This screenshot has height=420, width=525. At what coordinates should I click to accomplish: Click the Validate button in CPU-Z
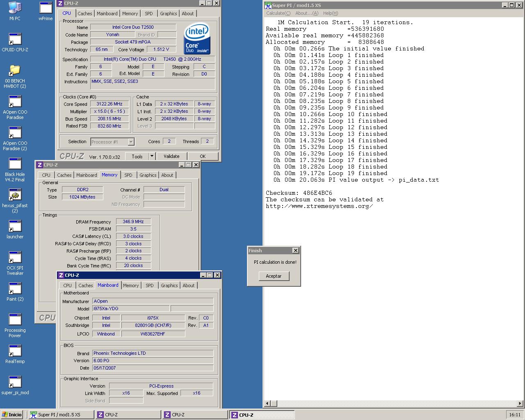(x=171, y=156)
